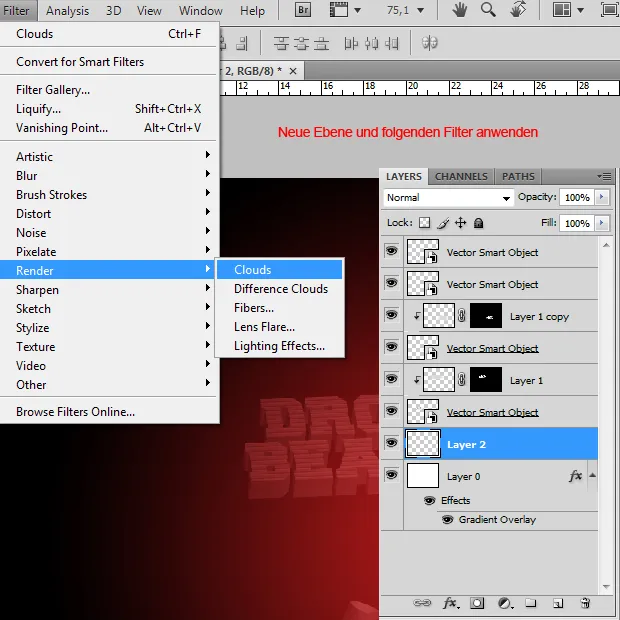Viewport: 620px width, 620px height.
Task: Click Browse Filters Online
Action: click(x=75, y=412)
